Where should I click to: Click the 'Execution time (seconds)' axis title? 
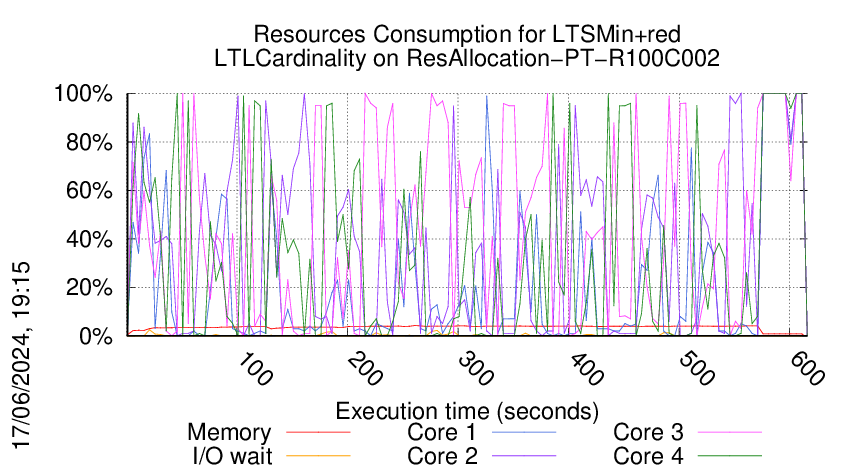pyautogui.click(x=467, y=412)
